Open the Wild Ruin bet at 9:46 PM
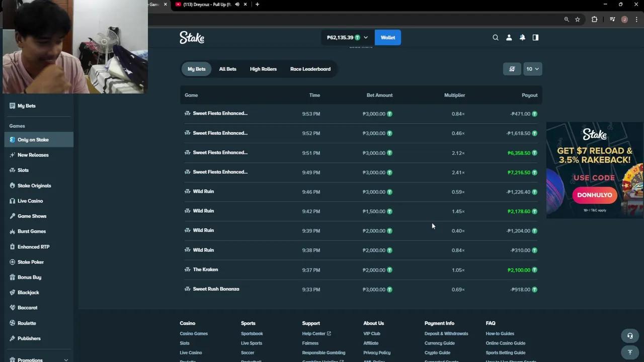The height and width of the screenshot is (362, 644). tap(203, 192)
